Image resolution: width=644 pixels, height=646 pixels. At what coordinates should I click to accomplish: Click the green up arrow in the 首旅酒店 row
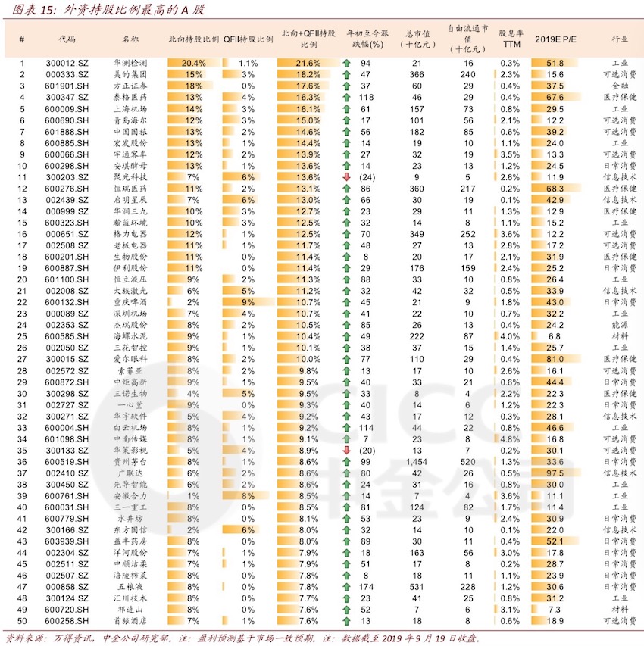coord(346,621)
